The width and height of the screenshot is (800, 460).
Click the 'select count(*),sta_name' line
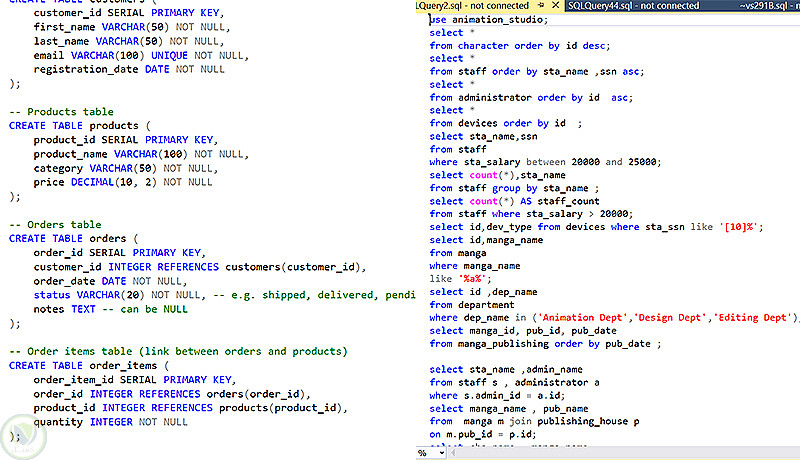[x=497, y=175]
